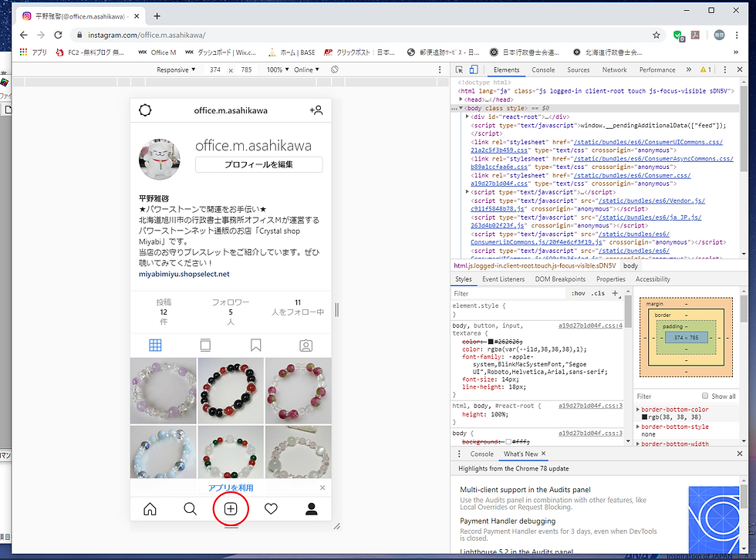Screen dimensions: 756x560
Task: Open a19d27b1d04f.css:4 source link
Action: coord(590,326)
